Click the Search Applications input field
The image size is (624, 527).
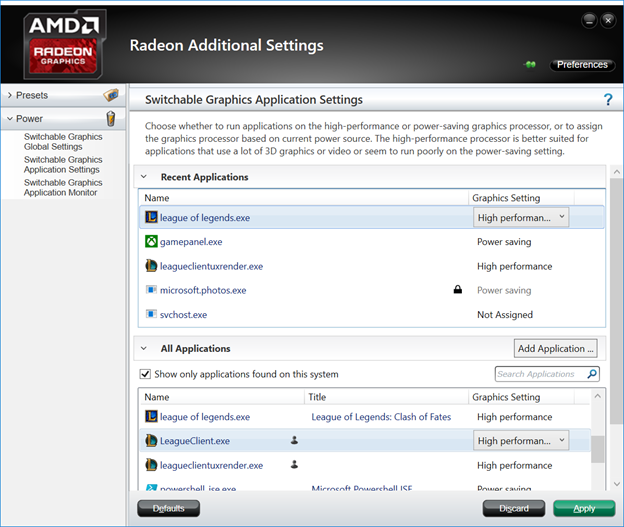point(540,374)
